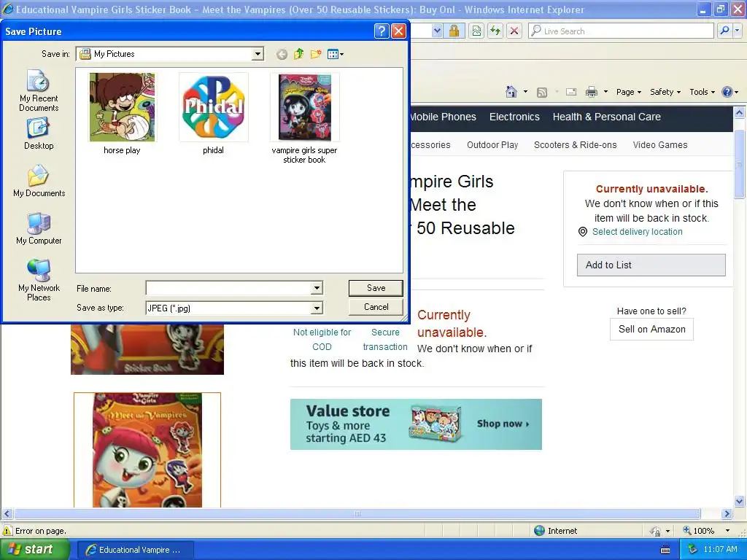
Task: Refresh the page in Internet Explorer
Action: point(495,31)
